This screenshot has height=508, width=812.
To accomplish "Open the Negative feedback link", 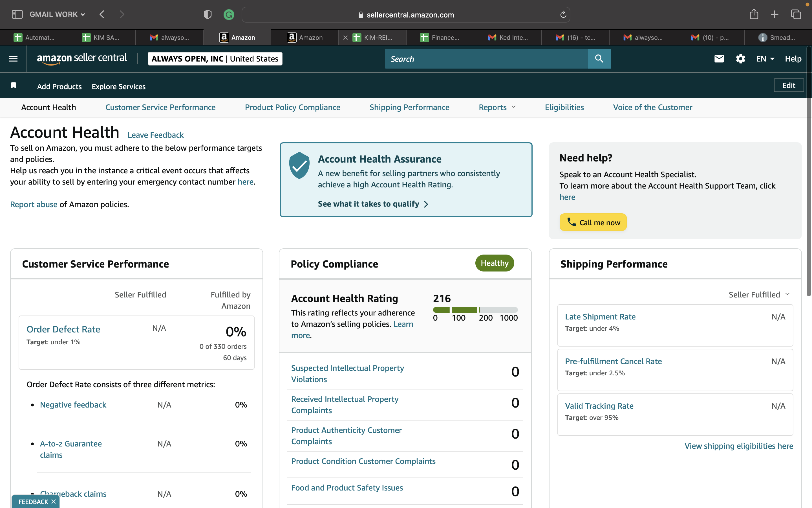I will click(x=73, y=404).
